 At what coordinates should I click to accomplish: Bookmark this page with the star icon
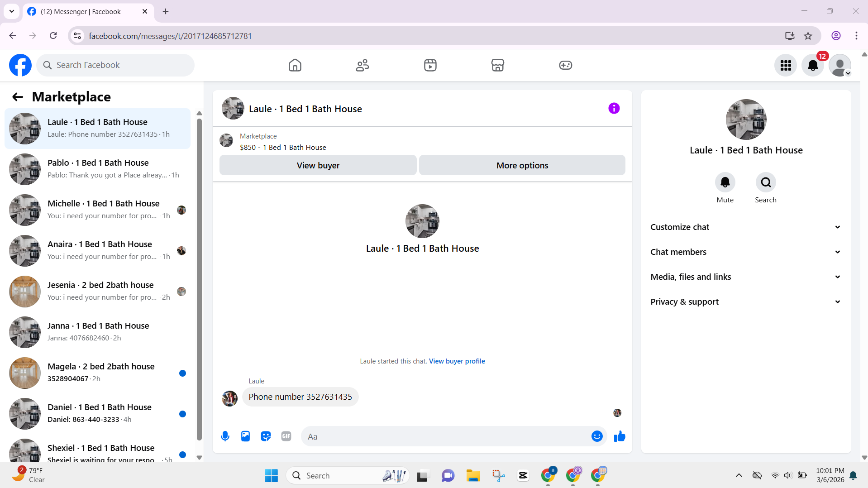(x=808, y=36)
